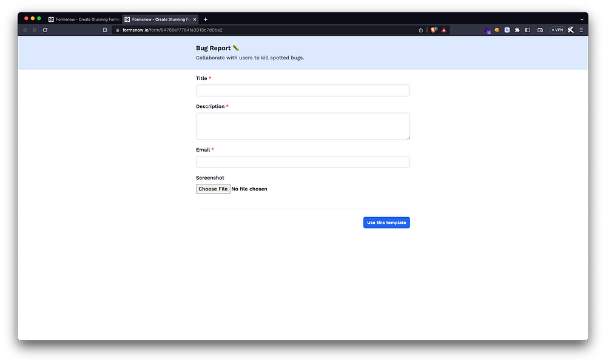Focus the address bar URL

coord(172,30)
